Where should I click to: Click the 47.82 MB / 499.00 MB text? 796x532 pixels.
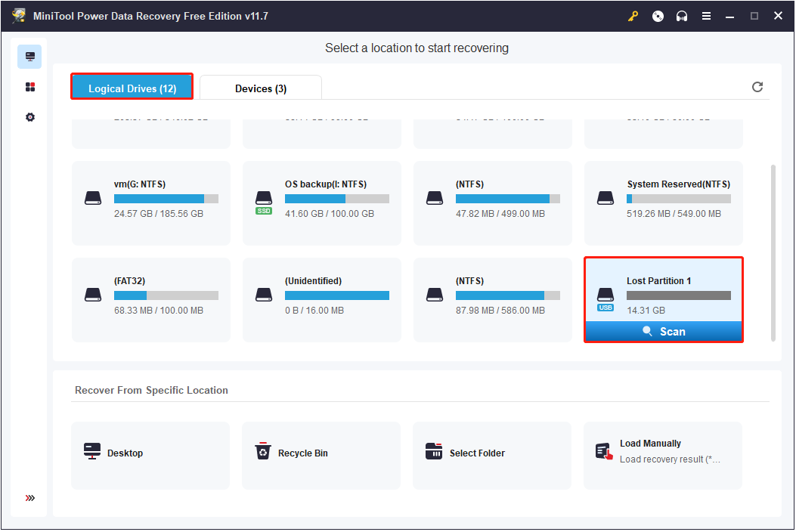click(x=500, y=214)
